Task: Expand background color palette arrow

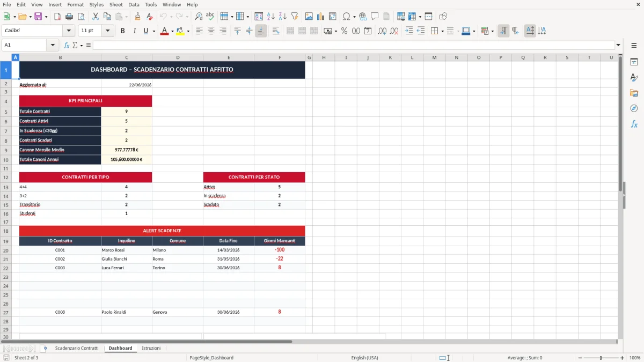Action: (188, 31)
